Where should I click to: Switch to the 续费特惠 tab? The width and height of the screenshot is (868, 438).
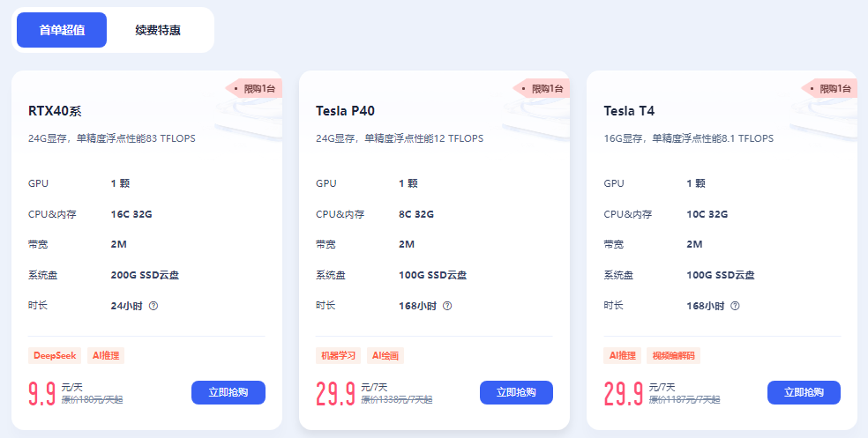158,30
